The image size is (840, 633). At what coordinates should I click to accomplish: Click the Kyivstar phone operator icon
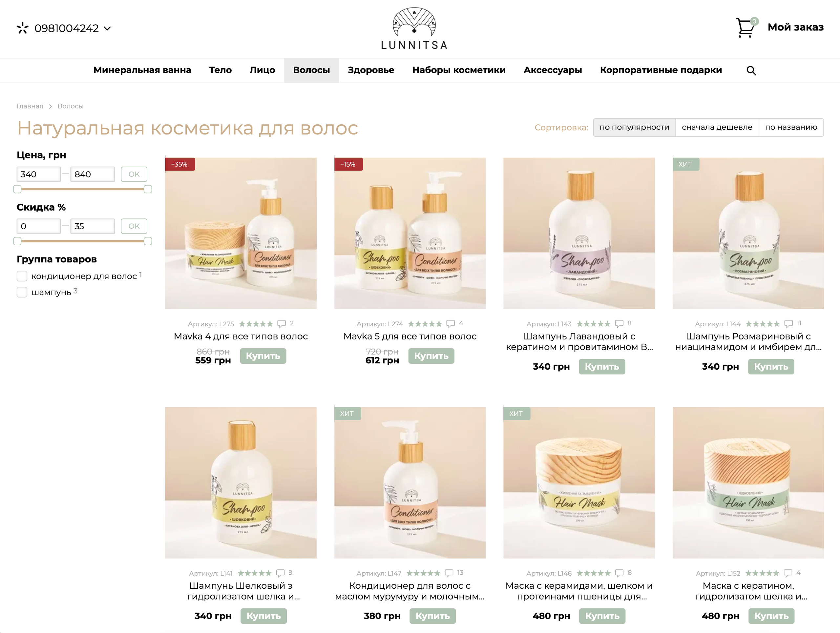tap(22, 28)
